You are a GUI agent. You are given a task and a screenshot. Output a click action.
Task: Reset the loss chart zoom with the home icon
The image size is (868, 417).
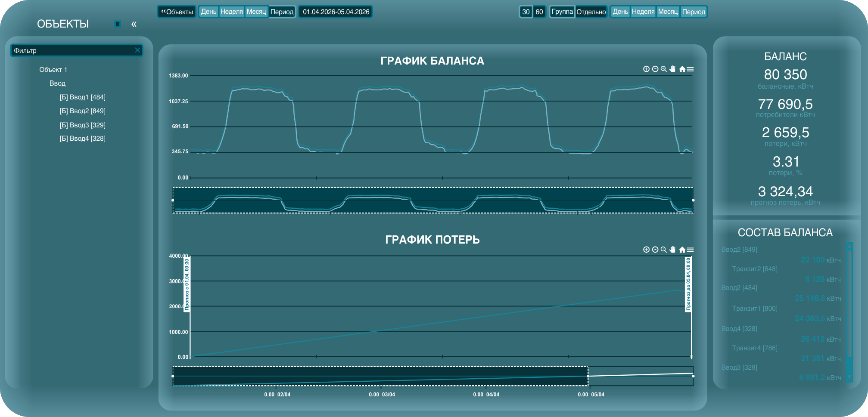682,250
